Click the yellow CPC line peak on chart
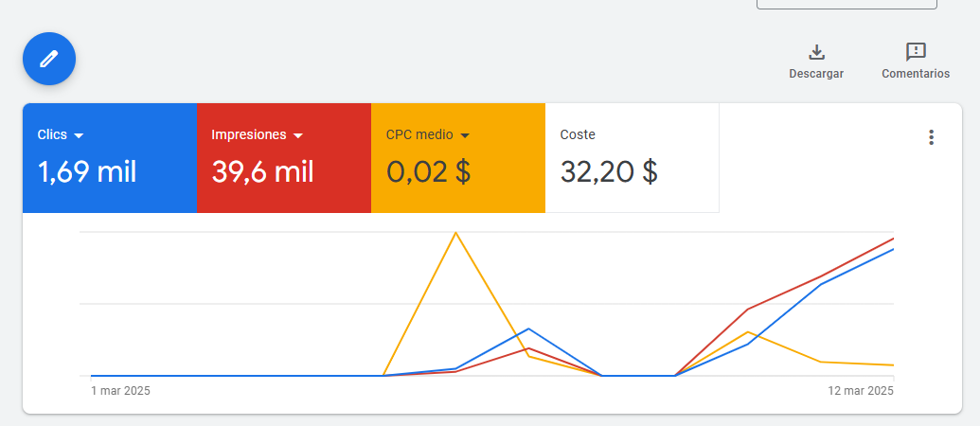The image size is (980, 426). pyautogui.click(x=455, y=233)
